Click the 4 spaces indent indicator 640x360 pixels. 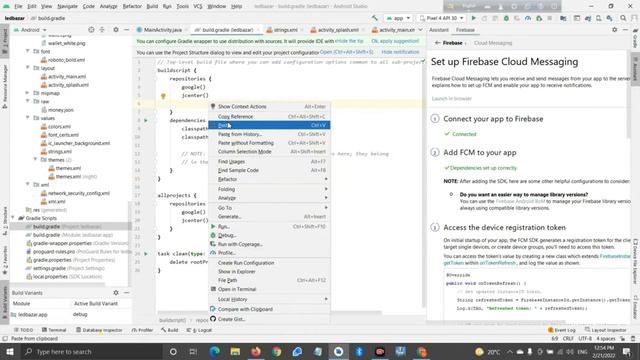pos(606,338)
